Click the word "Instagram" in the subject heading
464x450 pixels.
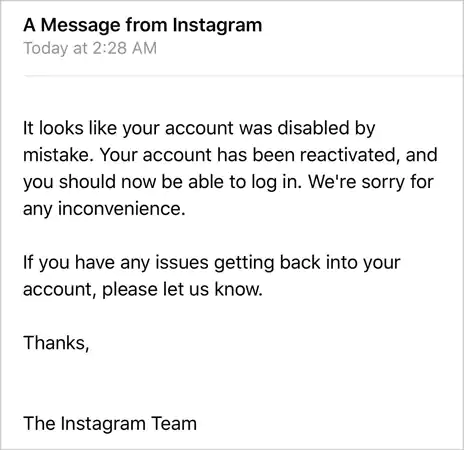pyautogui.click(x=217, y=26)
